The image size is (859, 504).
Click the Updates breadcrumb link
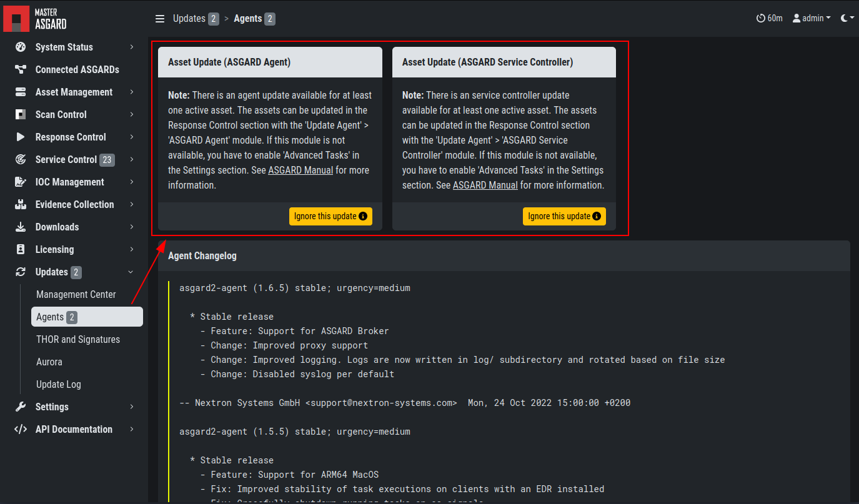189,19
